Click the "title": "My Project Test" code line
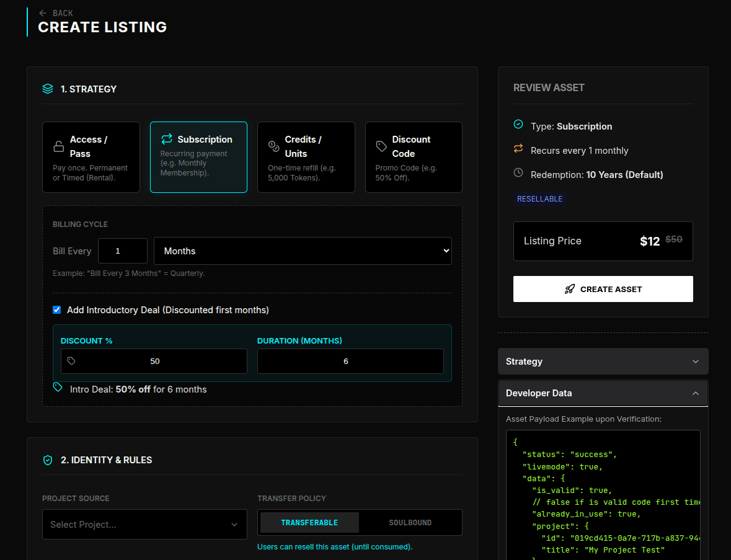Image resolution: width=731 pixels, height=560 pixels. click(603, 550)
